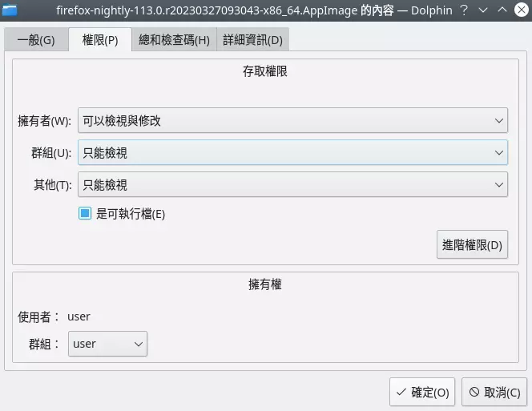Click the window title text with AppImage name

pyautogui.click(x=255, y=10)
